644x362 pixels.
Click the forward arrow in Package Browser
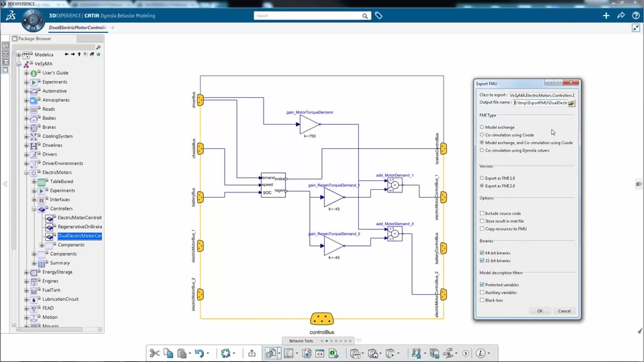(72, 54)
